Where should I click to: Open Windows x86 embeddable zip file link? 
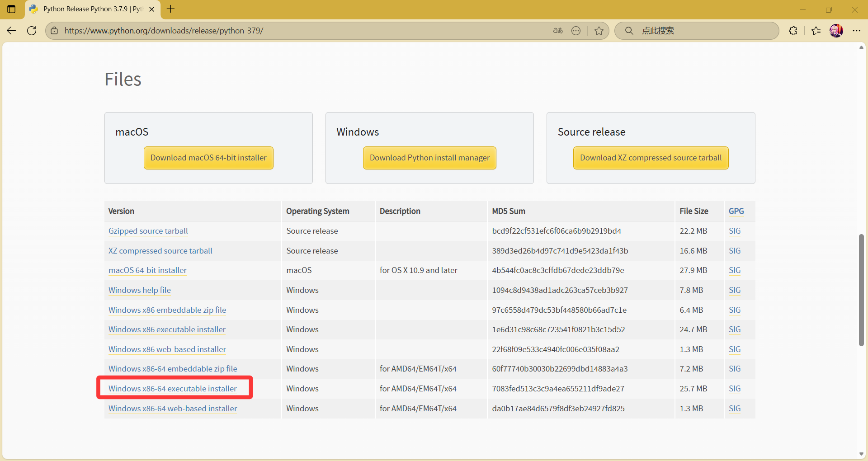pyautogui.click(x=167, y=310)
